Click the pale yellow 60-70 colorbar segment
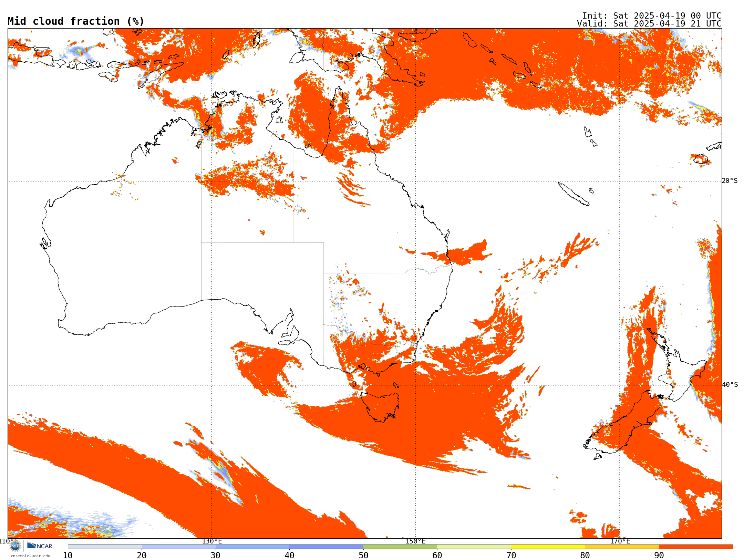The width and height of the screenshot is (744, 560). (474, 547)
